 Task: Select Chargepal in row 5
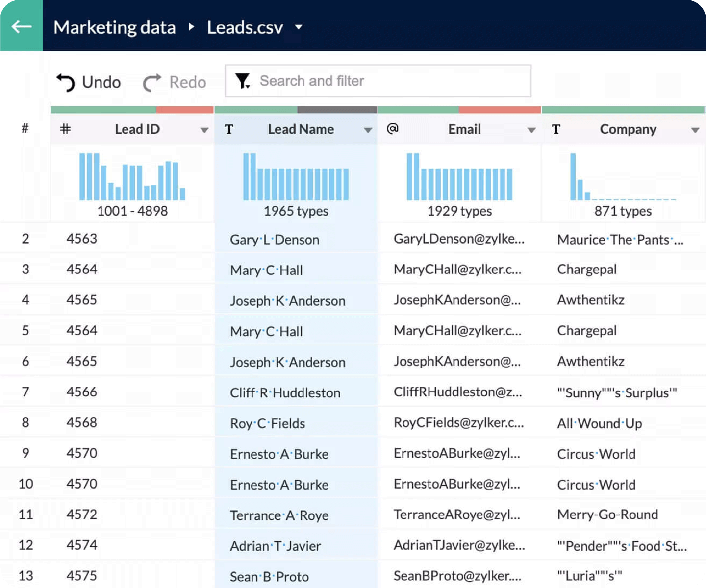point(623,331)
